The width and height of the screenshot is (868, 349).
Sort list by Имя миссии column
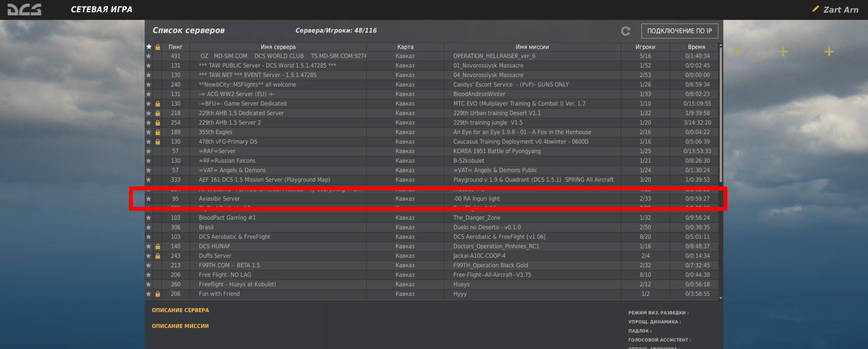pos(533,47)
